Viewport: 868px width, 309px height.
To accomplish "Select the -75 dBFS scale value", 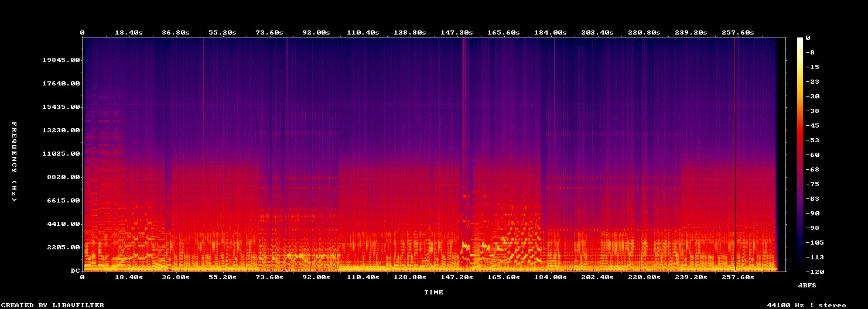I will pyautogui.click(x=812, y=184).
